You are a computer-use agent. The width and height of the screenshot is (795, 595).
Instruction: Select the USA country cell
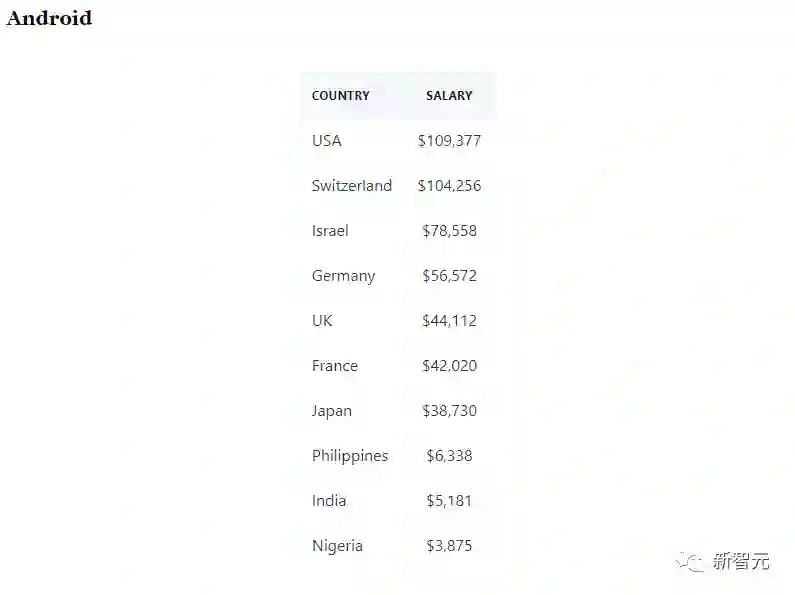(326, 141)
